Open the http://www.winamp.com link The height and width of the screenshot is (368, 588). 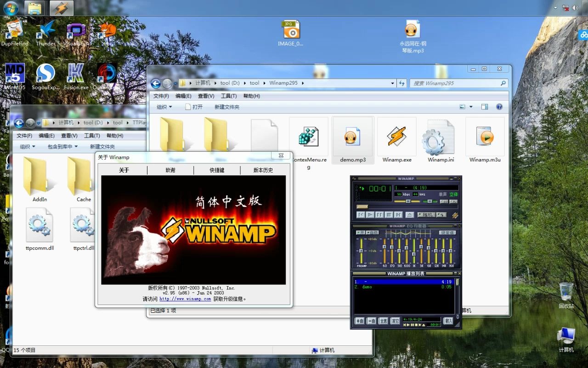point(185,299)
